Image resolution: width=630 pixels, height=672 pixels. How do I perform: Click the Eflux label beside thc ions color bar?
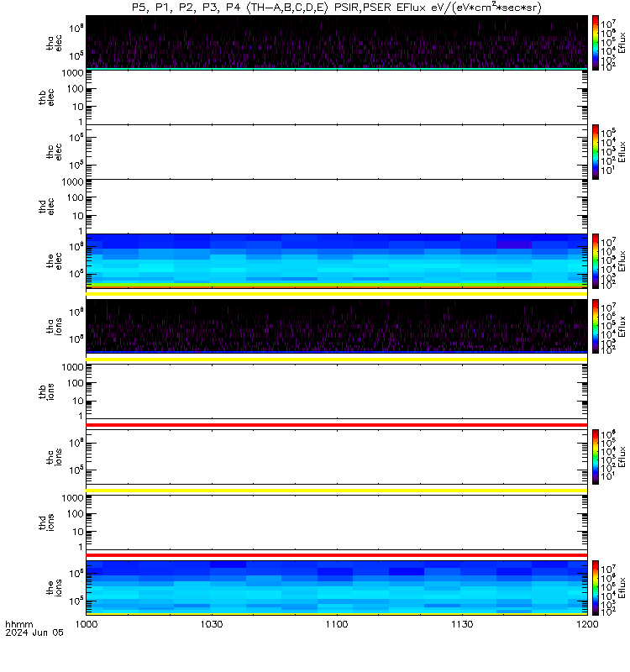click(622, 457)
